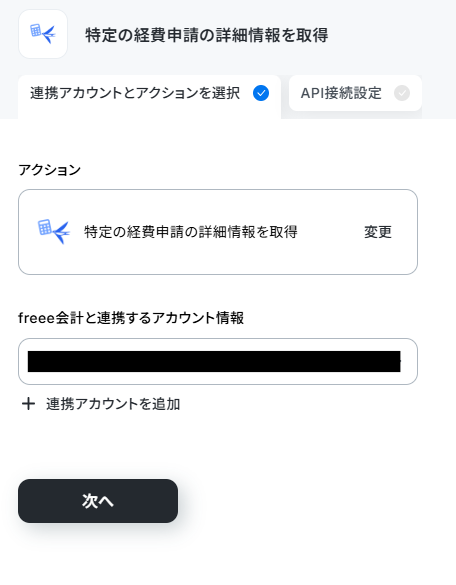456x585 pixels.
Task: Click the 次へ button to proceed
Action: coord(98,501)
